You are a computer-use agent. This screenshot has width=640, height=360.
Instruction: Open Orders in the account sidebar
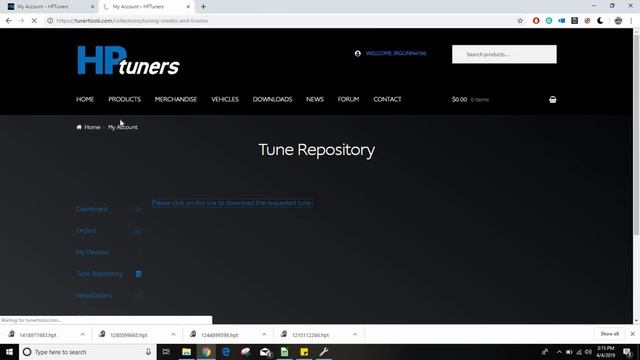pyautogui.click(x=86, y=231)
